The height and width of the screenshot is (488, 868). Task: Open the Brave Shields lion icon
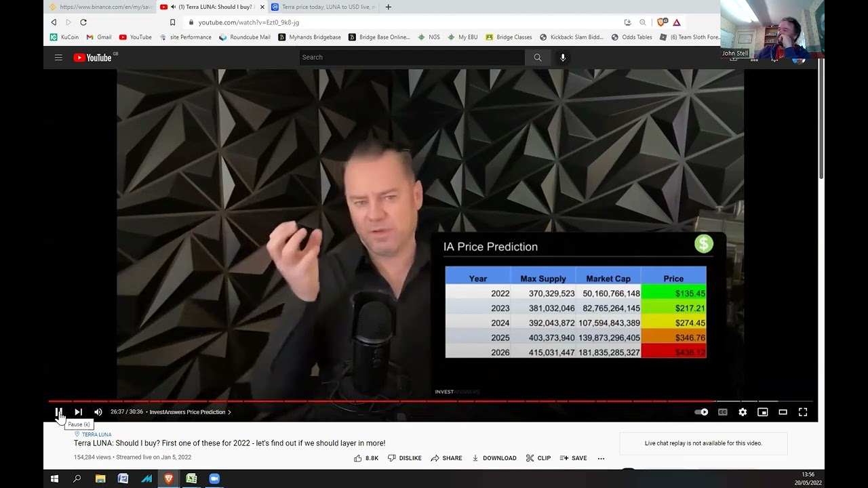click(x=661, y=22)
